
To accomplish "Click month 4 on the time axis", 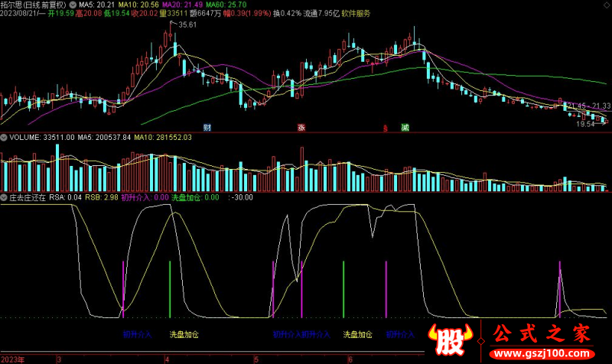I will [x=167, y=359].
